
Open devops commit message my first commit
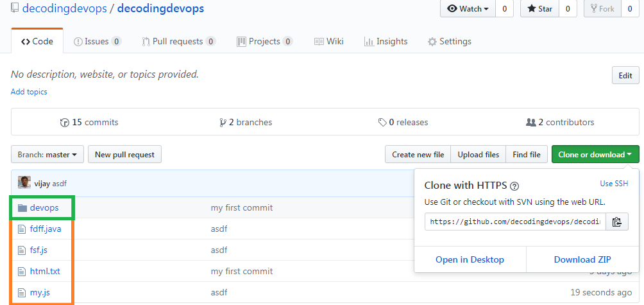click(x=241, y=208)
